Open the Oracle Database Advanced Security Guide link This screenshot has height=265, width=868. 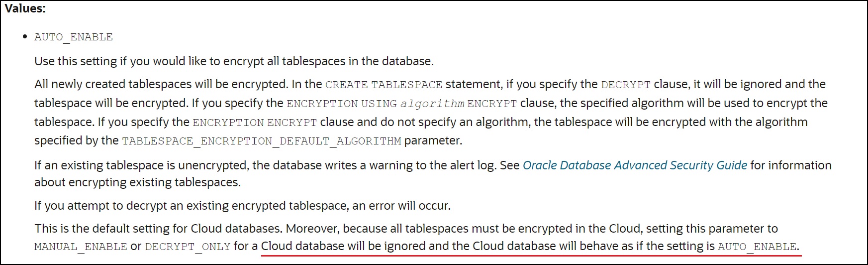[x=635, y=165]
